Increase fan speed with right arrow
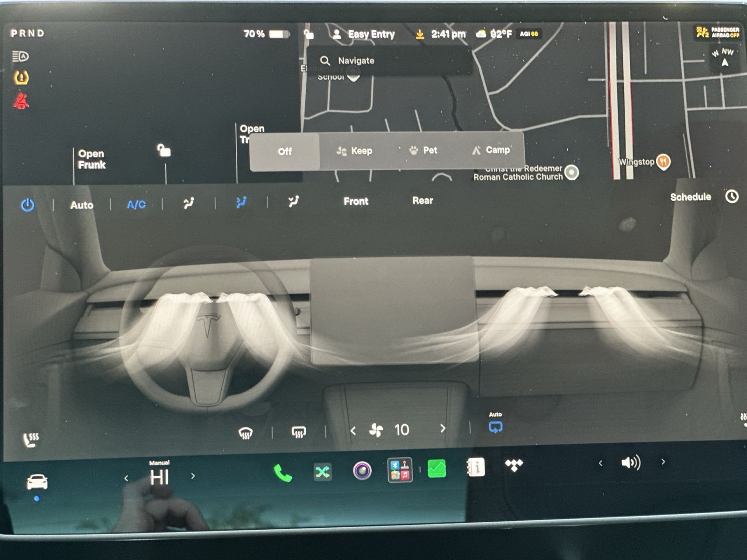The width and height of the screenshot is (747, 560). click(443, 428)
